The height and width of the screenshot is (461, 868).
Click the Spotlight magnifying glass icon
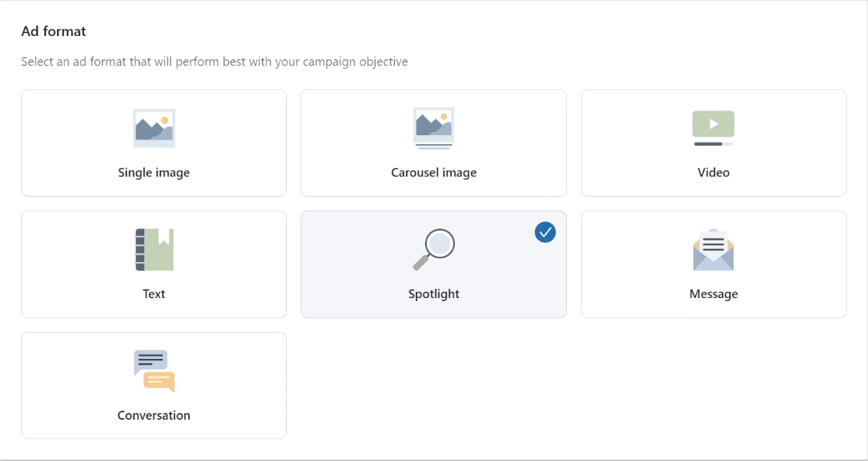coord(434,249)
